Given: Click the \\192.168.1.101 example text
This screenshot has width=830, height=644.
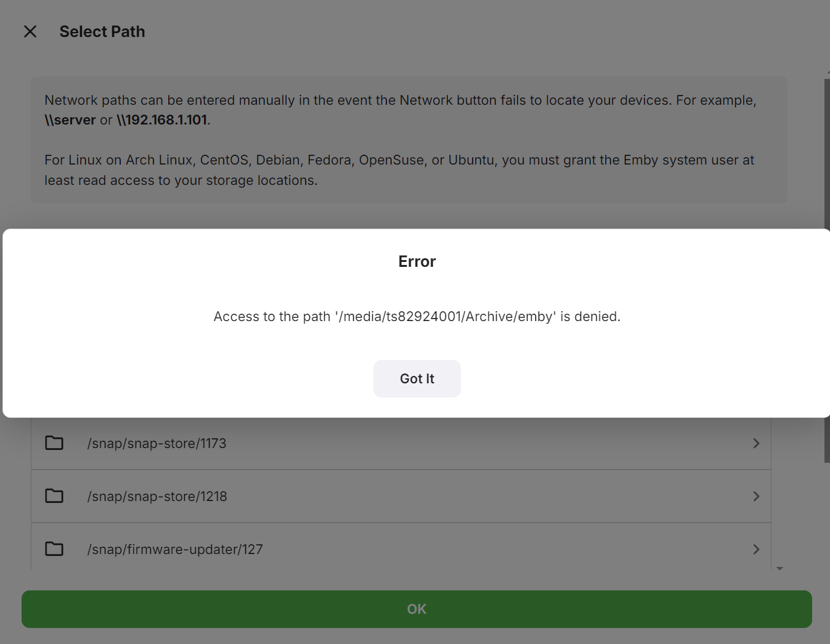Looking at the screenshot, I should click(x=162, y=120).
